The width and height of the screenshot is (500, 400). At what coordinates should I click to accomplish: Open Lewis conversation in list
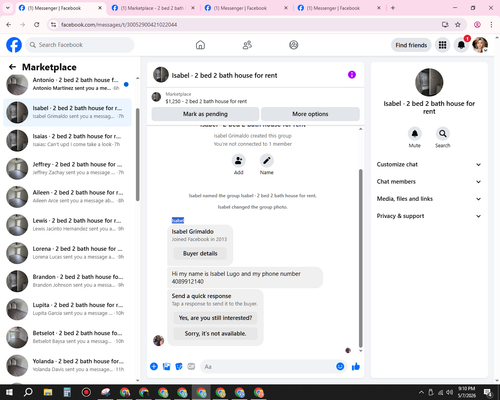(68, 225)
